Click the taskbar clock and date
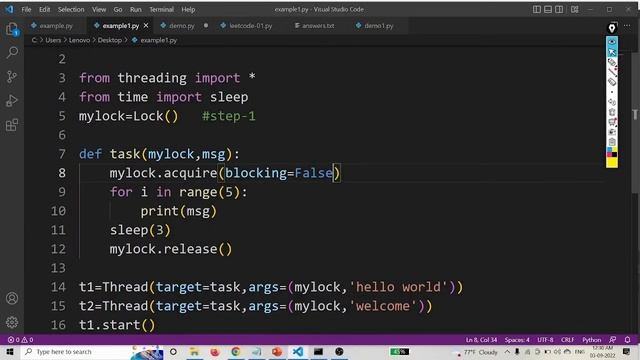 coord(602,351)
